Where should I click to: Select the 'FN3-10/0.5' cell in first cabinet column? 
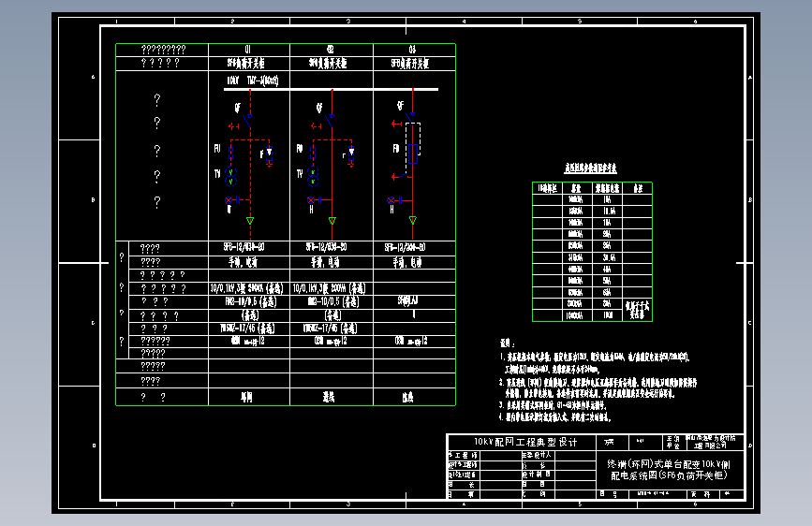point(250,301)
